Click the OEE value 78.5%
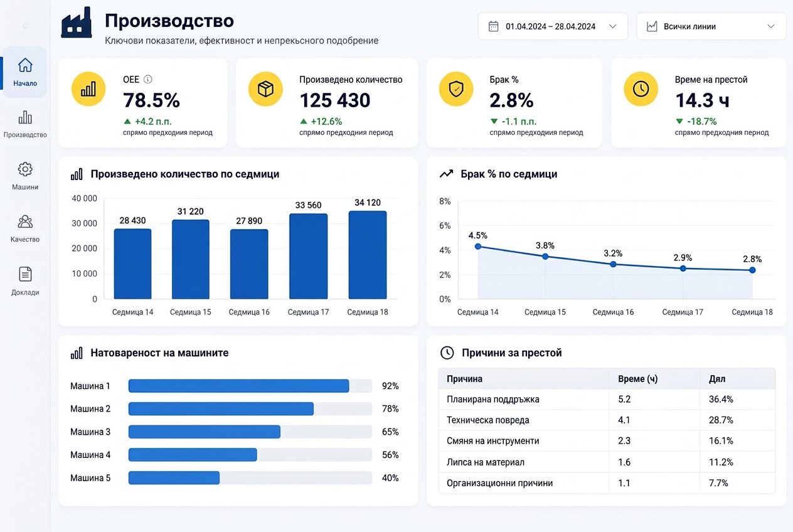 coord(151,100)
